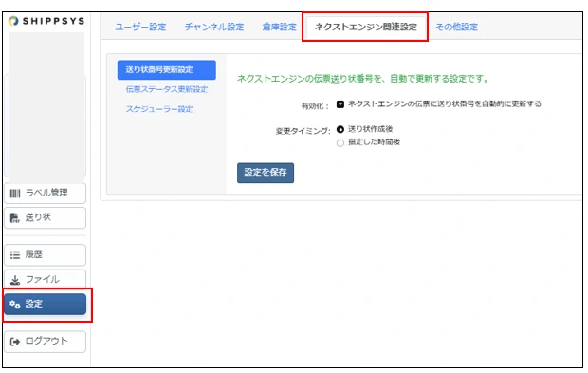Open the 履歴 sidebar page
Screen dimensions: 588x373
click(46, 254)
